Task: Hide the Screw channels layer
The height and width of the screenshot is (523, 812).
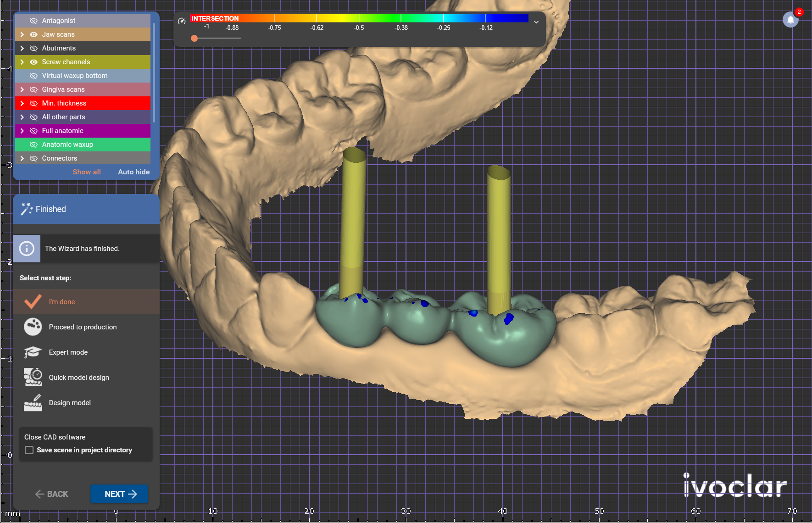Action: 33,62
